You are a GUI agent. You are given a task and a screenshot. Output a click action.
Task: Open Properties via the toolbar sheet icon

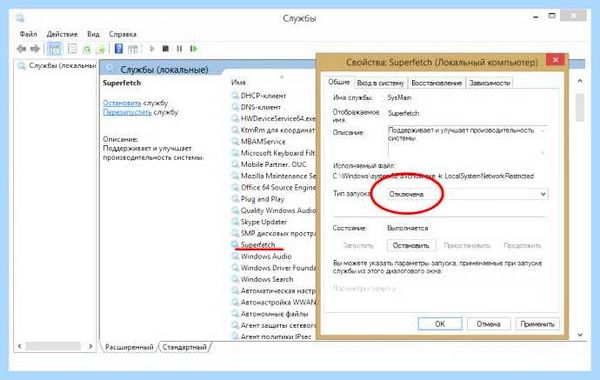pos(72,49)
